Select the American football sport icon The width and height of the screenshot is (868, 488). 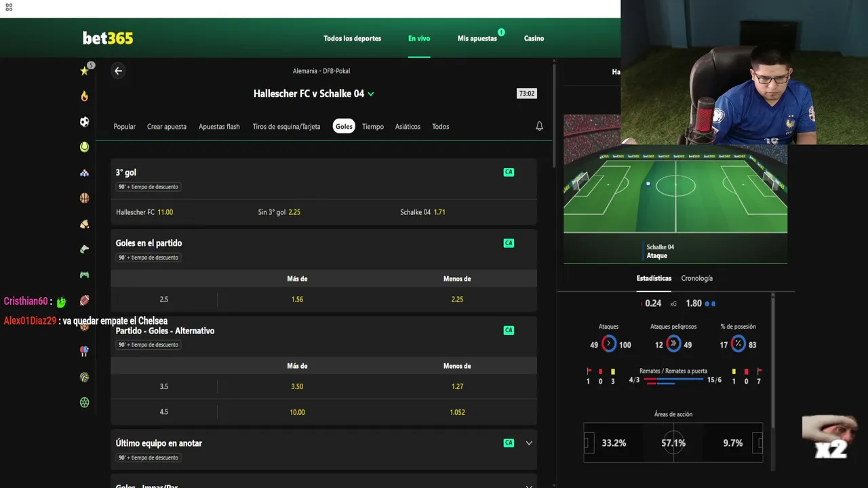pyautogui.click(x=84, y=300)
